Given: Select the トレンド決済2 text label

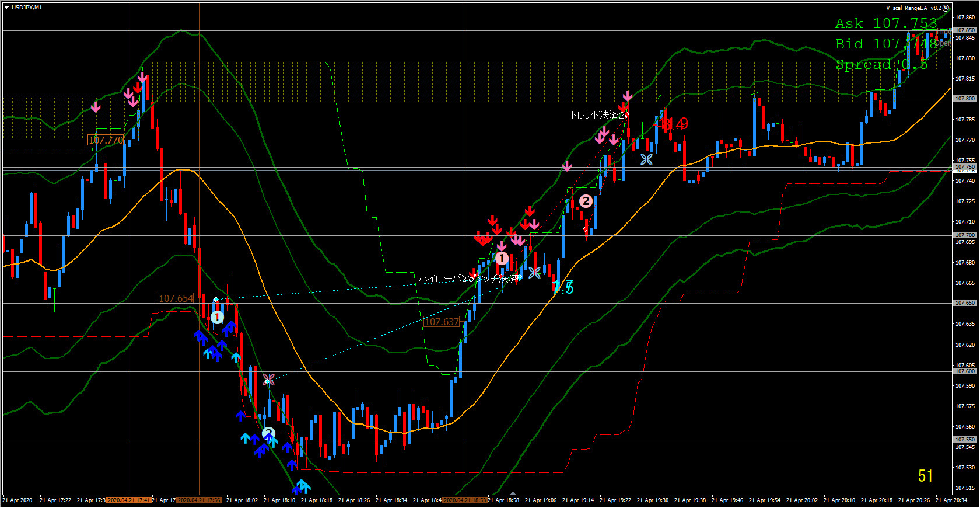Looking at the screenshot, I should 597,115.
